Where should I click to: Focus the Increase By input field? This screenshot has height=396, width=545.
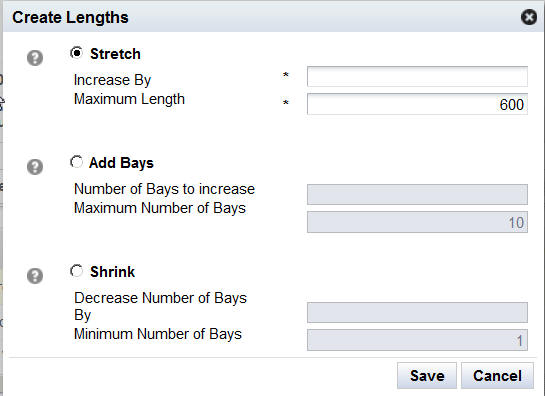click(417, 76)
